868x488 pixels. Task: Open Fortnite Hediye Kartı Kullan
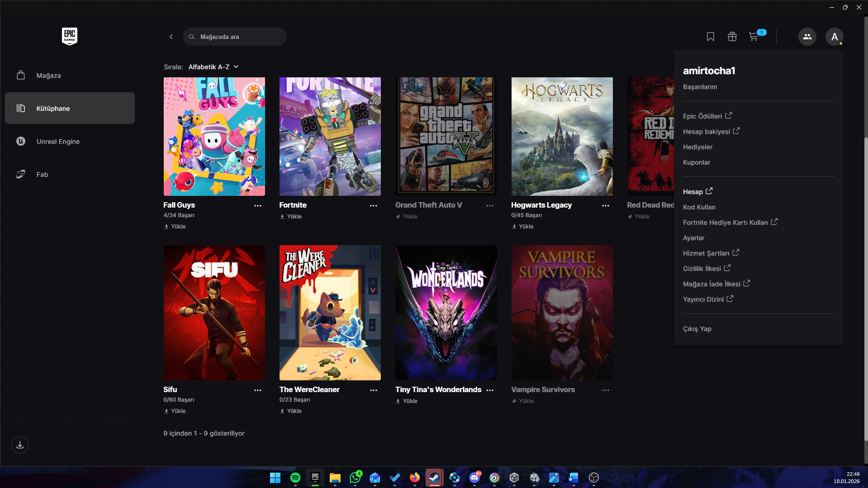click(x=730, y=223)
